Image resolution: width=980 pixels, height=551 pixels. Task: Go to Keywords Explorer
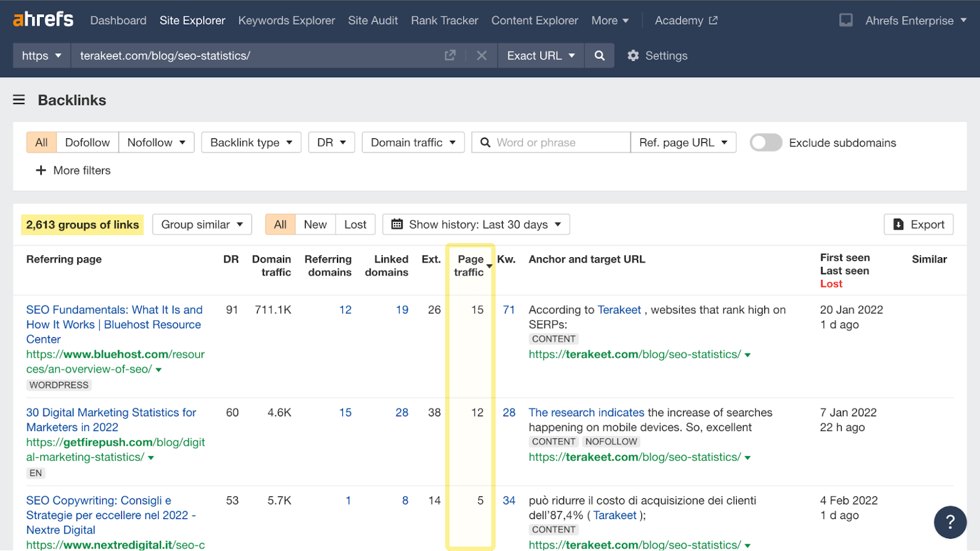[x=286, y=20]
